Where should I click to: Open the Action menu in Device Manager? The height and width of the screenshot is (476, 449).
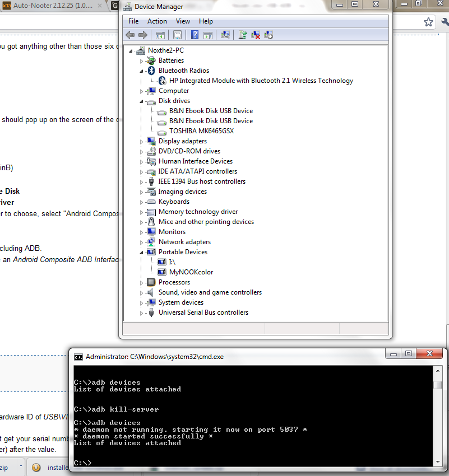click(157, 21)
